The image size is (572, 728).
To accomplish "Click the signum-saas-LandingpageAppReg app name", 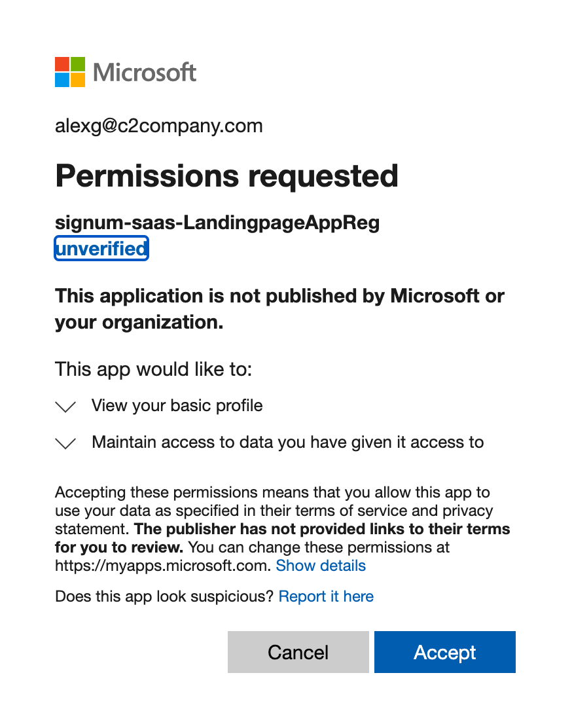I will (217, 223).
